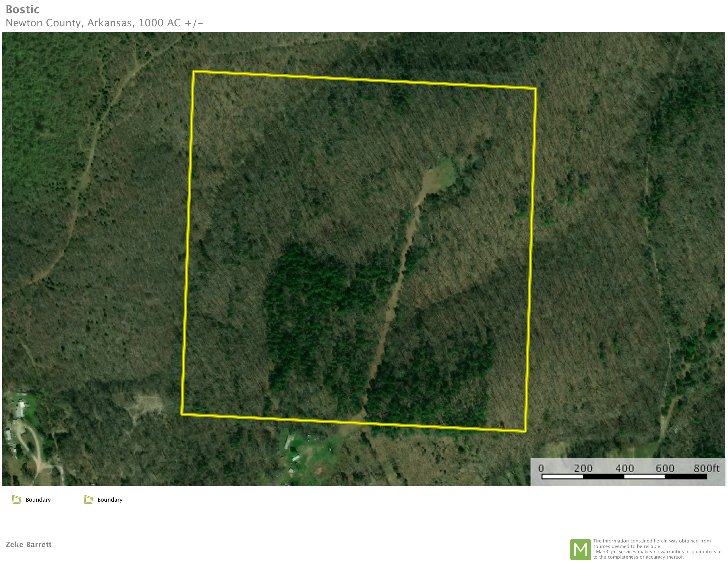Click the Bostic map title
Screen dimensions: 728x563
(23, 9)
